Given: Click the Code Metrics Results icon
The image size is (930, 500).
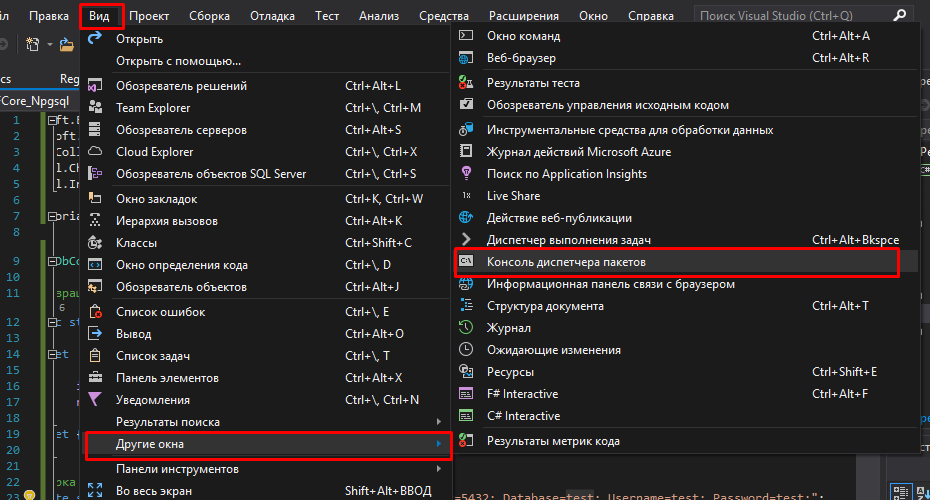Looking at the screenshot, I should pyautogui.click(x=466, y=440).
